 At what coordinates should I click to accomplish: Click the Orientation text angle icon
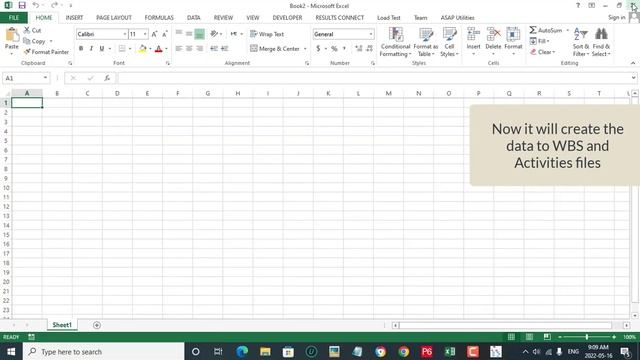click(214, 34)
